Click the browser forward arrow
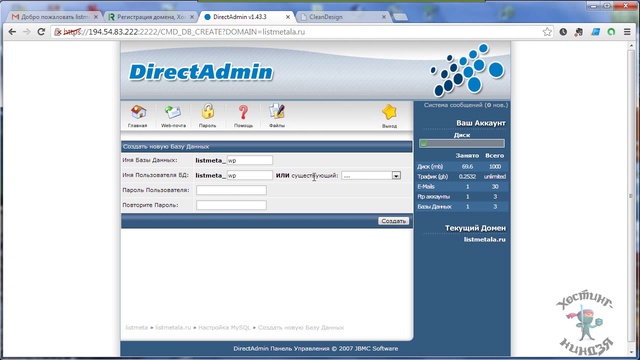Screen dimensions: 640x360 [27, 32]
